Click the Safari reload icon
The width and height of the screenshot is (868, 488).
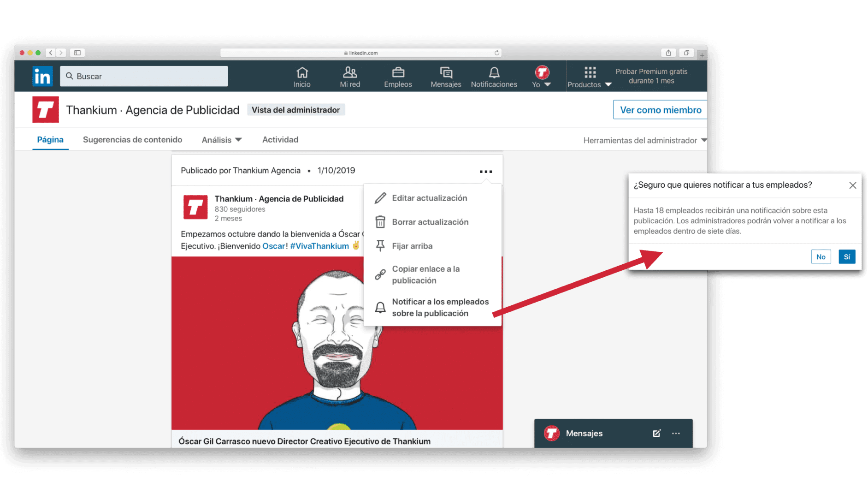tap(497, 53)
